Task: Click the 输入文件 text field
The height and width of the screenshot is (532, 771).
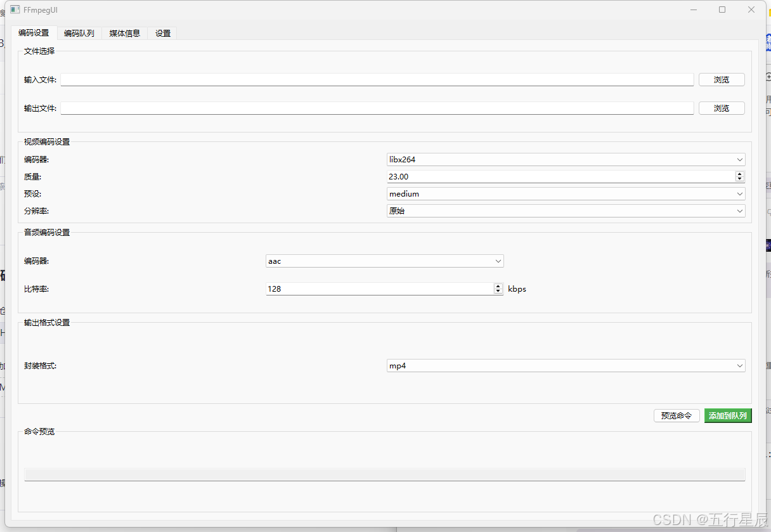Action: click(377, 80)
